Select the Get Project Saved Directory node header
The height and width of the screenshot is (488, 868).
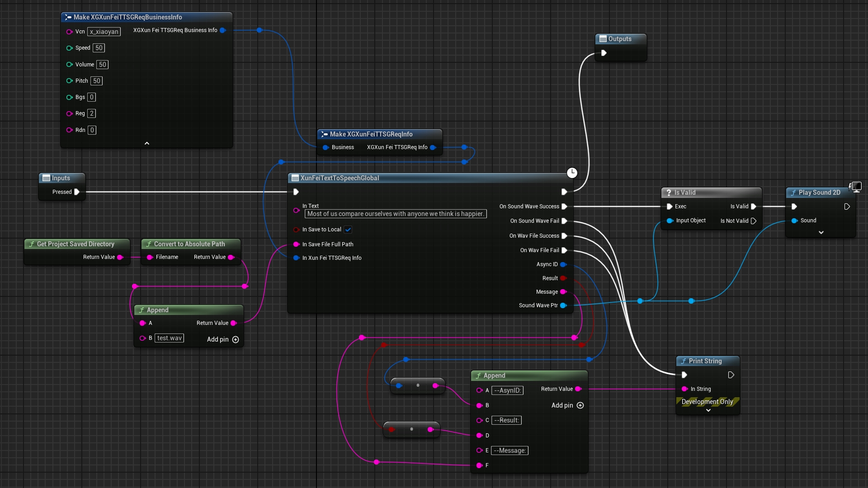(x=75, y=244)
